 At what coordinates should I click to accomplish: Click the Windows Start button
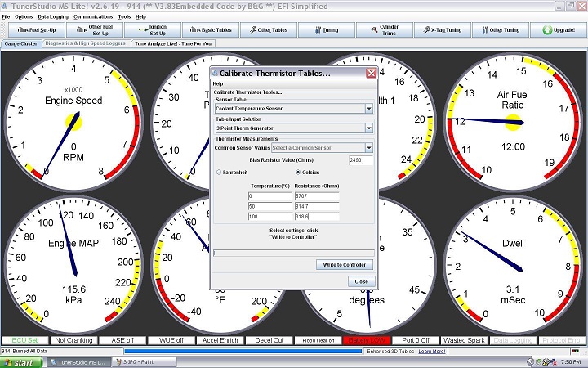point(21,362)
